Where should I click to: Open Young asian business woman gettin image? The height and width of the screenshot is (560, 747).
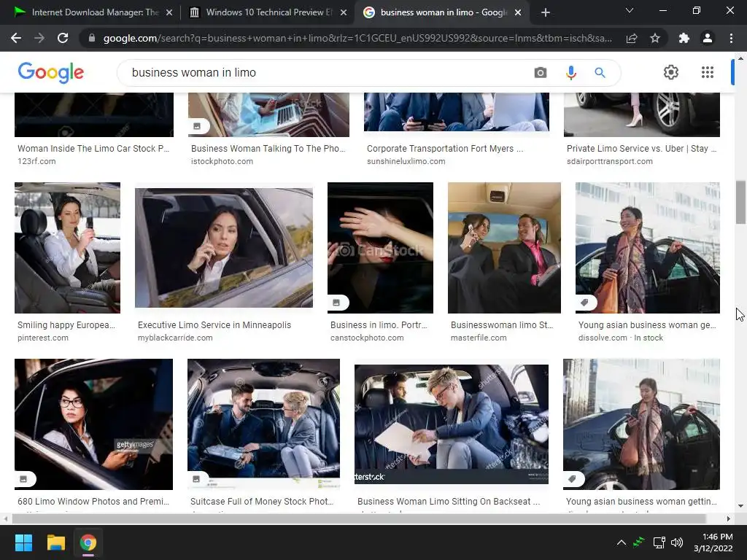coord(641,424)
